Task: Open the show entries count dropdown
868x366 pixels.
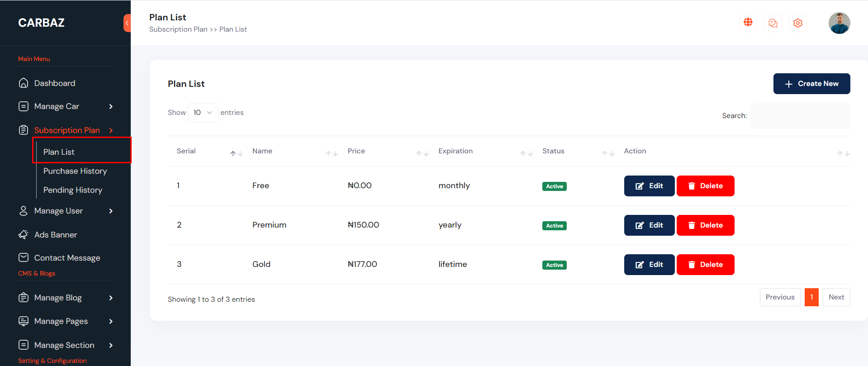Action: tap(203, 113)
